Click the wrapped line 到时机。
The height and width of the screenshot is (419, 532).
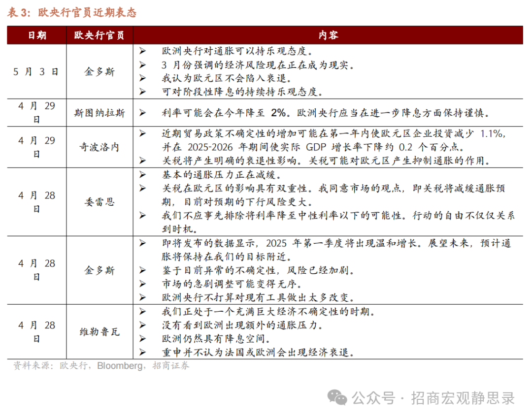pos(179,229)
